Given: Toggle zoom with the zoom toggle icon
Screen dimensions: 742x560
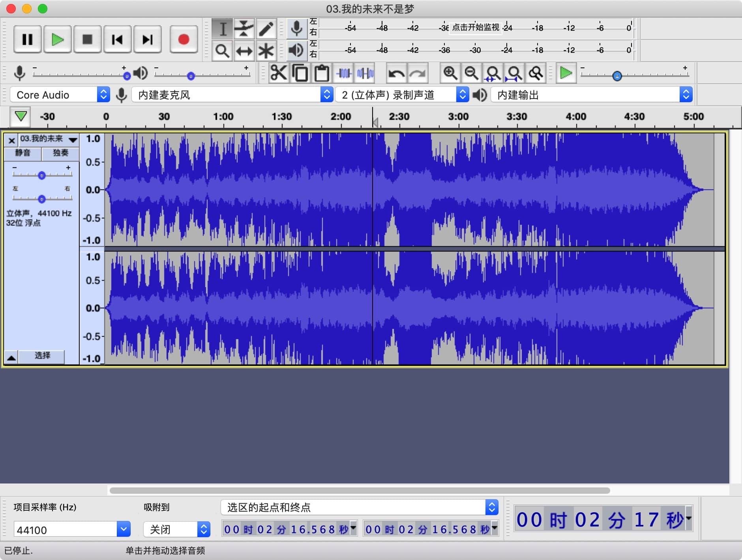Looking at the screenshot, I should (536, 73).
